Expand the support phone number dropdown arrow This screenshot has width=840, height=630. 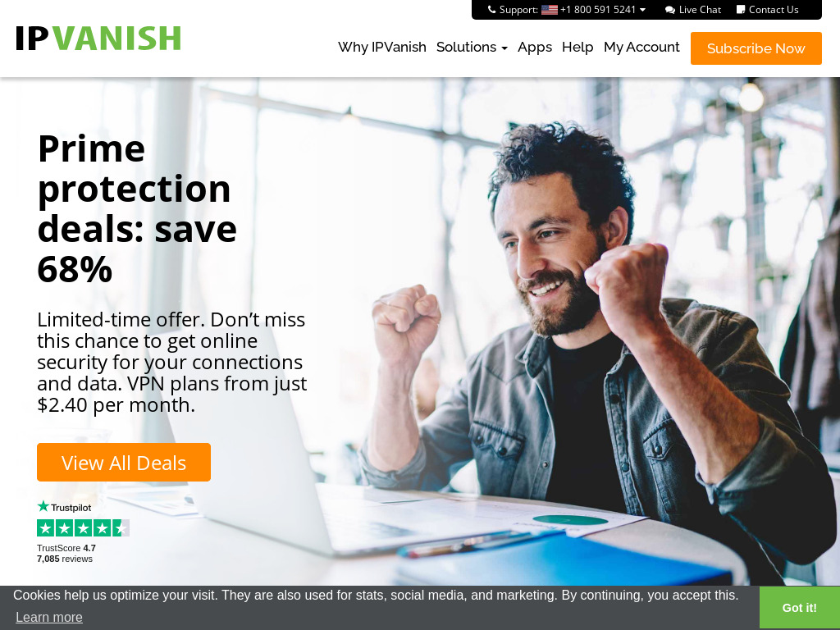tap(643, 10)
